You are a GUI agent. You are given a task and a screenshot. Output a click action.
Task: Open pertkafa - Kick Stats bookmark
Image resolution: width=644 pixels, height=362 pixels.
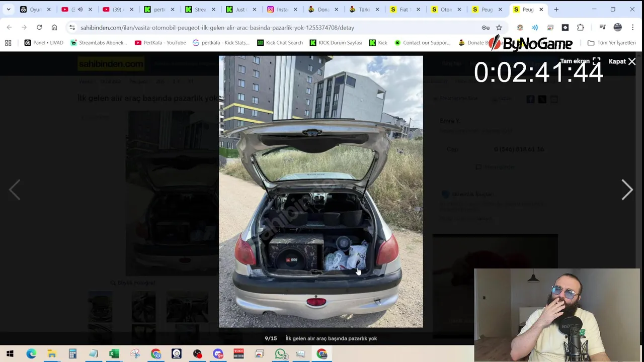click(221, 43)
